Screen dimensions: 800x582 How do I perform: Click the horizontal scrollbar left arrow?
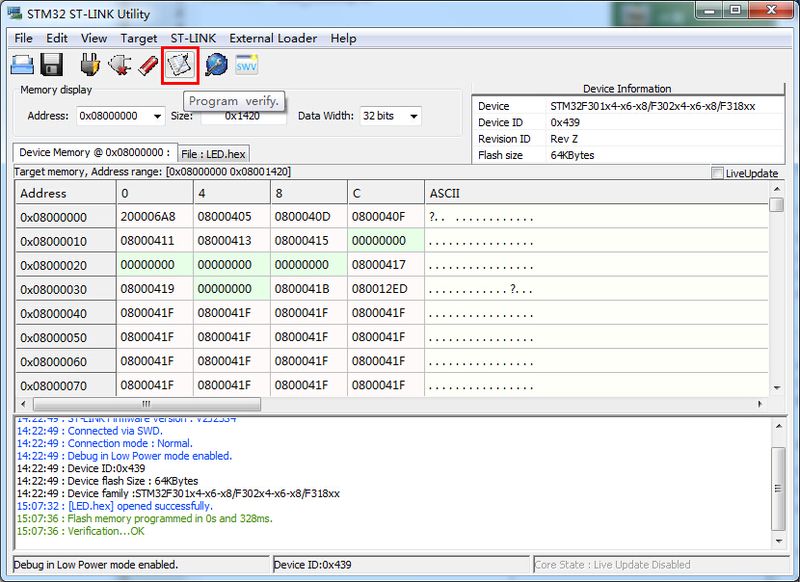pos(23,404)
